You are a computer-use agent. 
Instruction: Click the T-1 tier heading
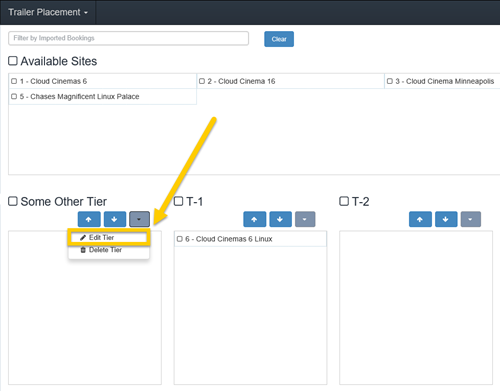click(195, 201)
